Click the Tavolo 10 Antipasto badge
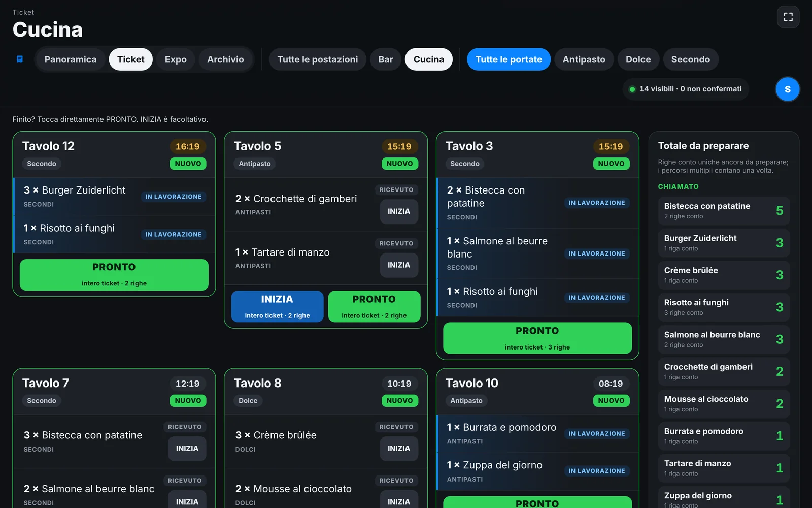The width and height of the screenshot is (812, 508). [466, 401]
